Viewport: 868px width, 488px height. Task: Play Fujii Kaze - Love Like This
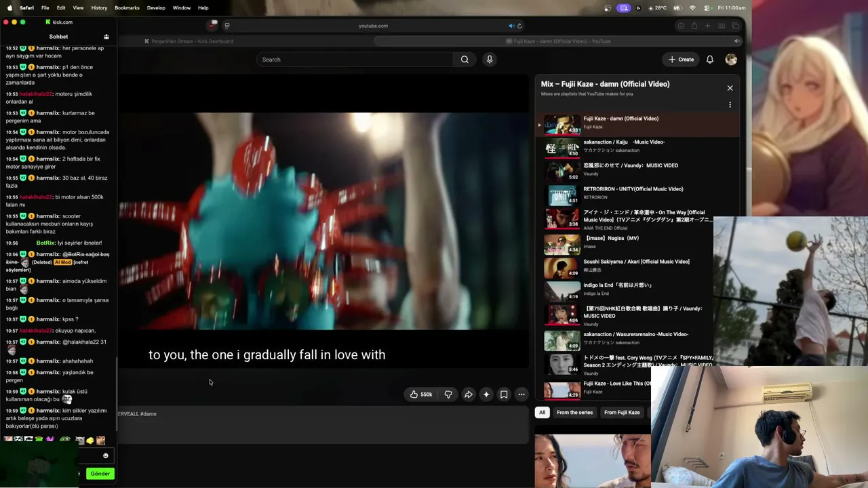pos(593,389)
